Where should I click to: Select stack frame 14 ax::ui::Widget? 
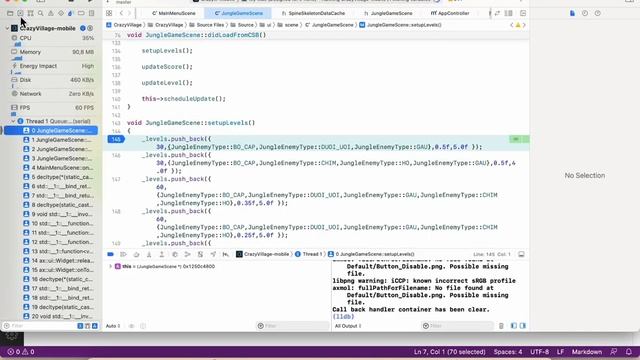point(57,260)
